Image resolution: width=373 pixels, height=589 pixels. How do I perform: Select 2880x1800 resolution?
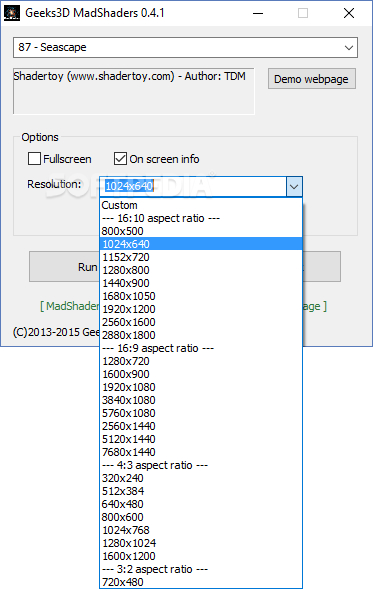[x=201, y=335]
